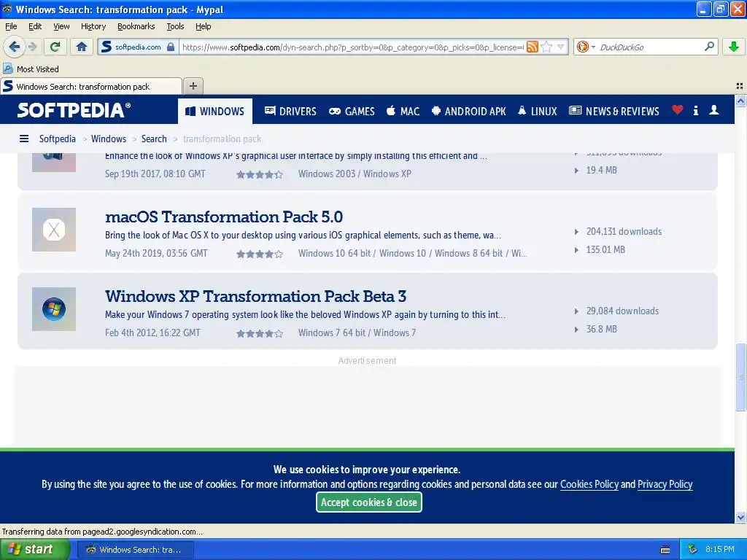
Task: Open the Cookies Policy link
Action: [589, 484]
